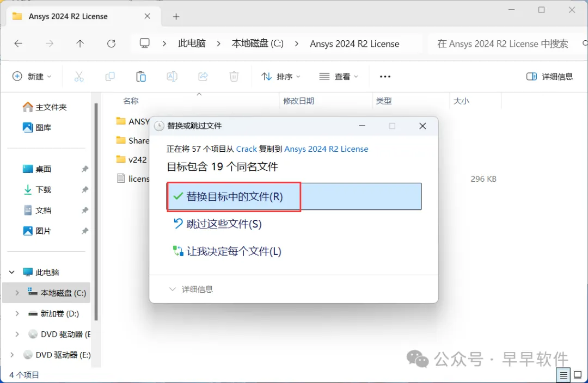Sort by the 类型 column header

click(x=384, y=101)
